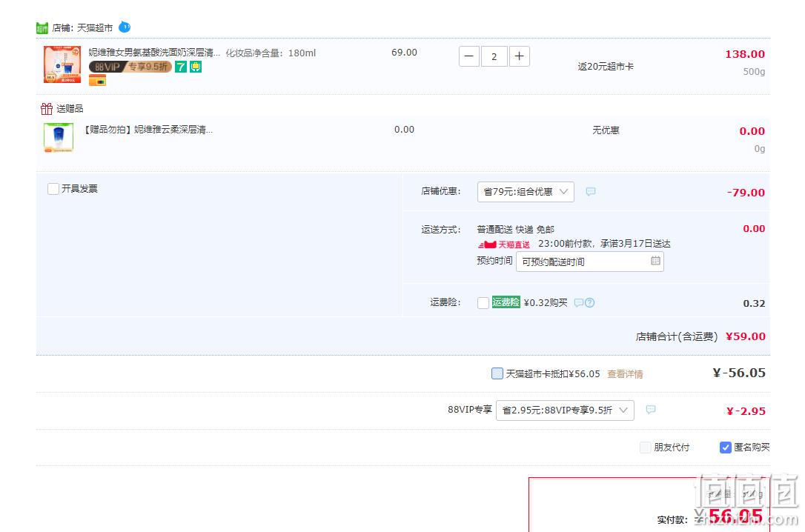Click the orange credit card icon
Image resolution: width=805 pixels, height=532 pixels.
click(x=98, y=81)
